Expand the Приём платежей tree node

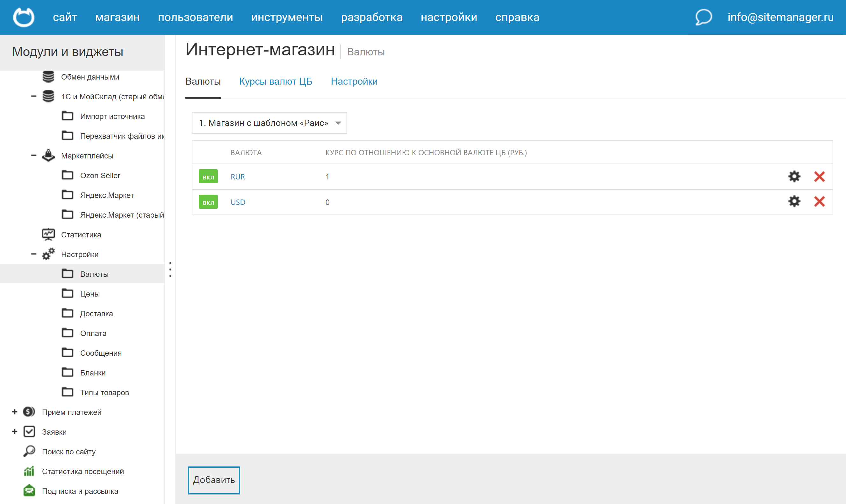click(15, 412)
